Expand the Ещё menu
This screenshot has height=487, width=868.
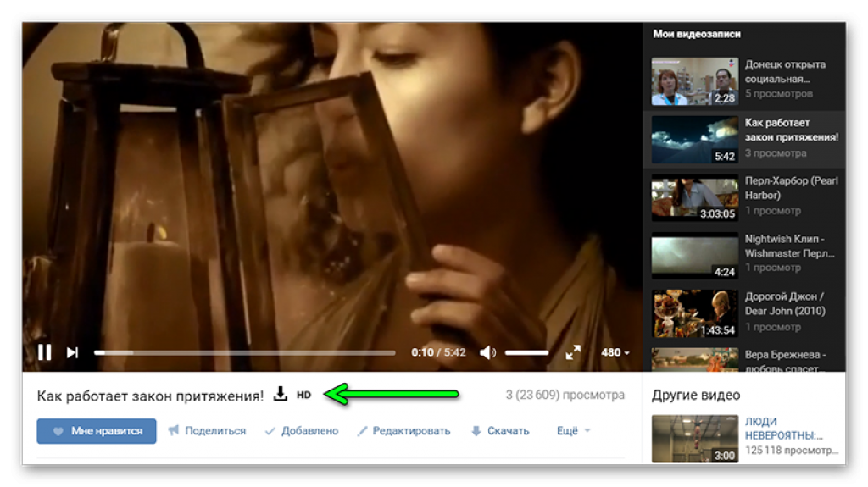pos(573,431)
